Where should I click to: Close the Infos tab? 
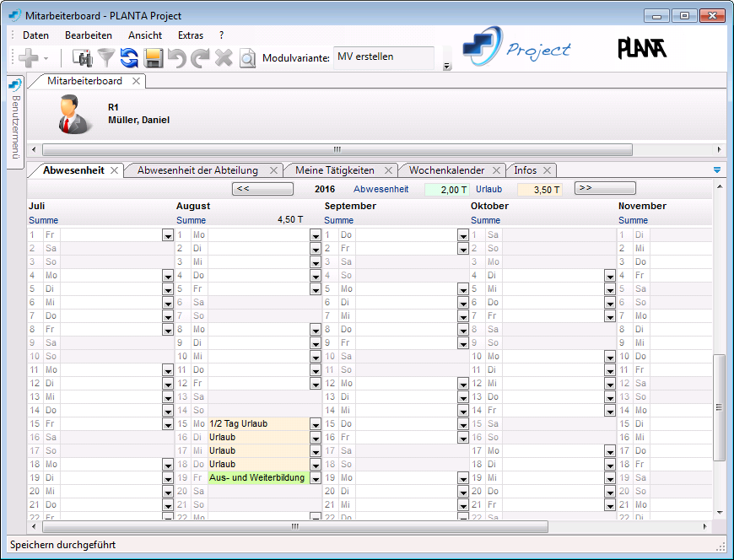pos(548,170)
